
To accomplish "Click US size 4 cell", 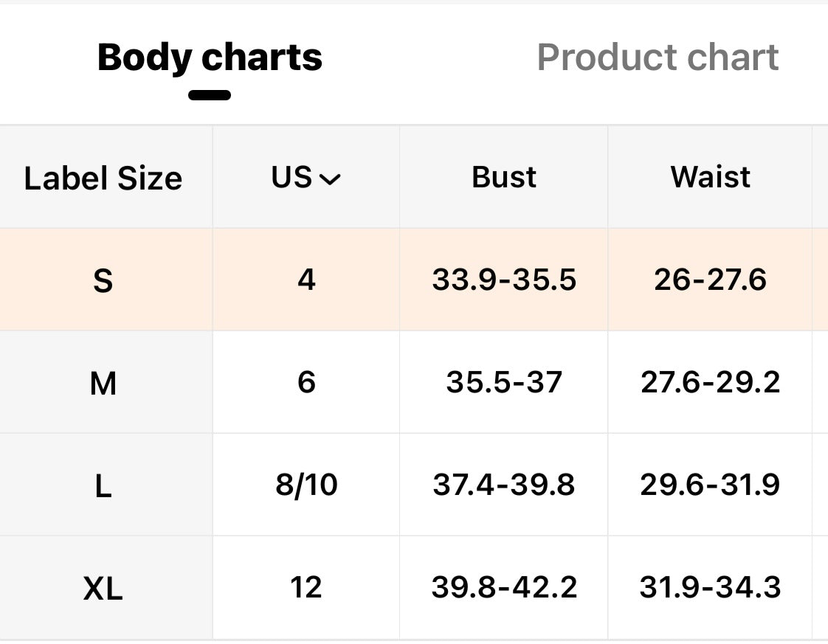I will 306,280.
